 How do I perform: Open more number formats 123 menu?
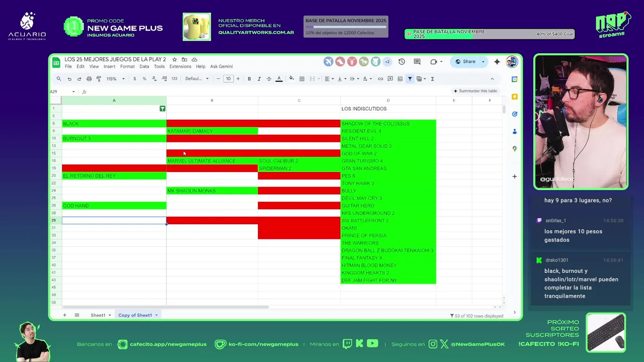click(174, 79)
